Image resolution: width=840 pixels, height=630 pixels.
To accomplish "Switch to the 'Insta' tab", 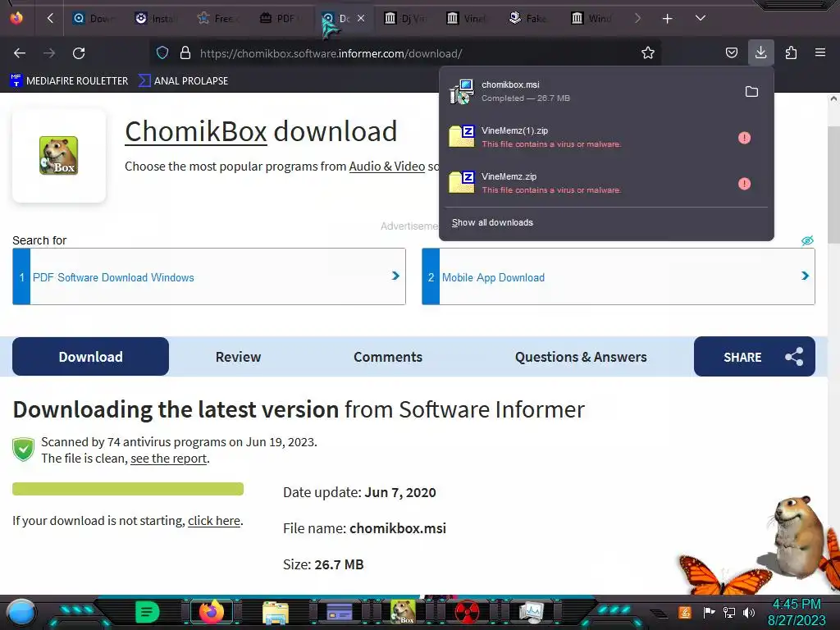I will coord(157,18).
